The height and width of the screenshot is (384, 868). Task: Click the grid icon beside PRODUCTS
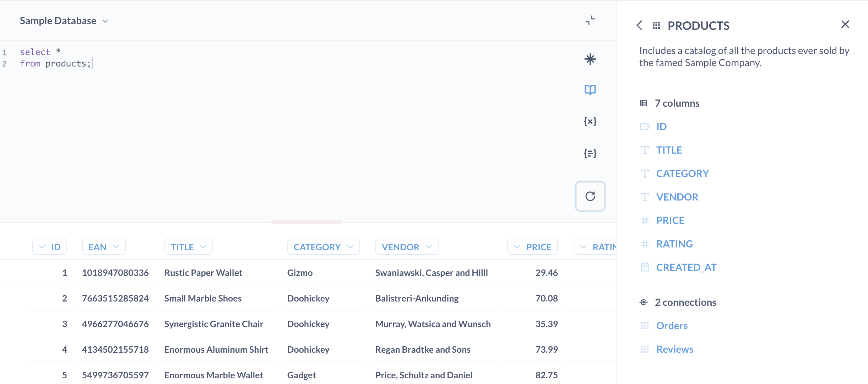[x=657, y=25]
